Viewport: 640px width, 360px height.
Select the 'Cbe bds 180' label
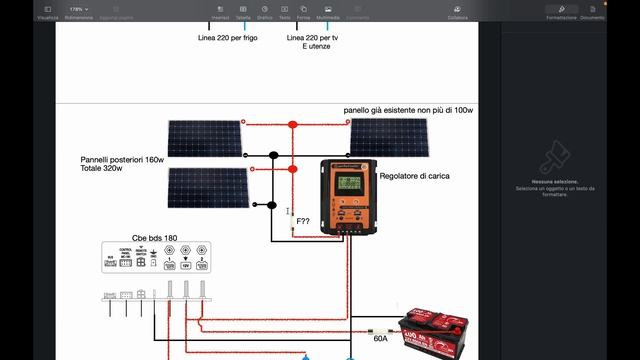tap(154, 238)
